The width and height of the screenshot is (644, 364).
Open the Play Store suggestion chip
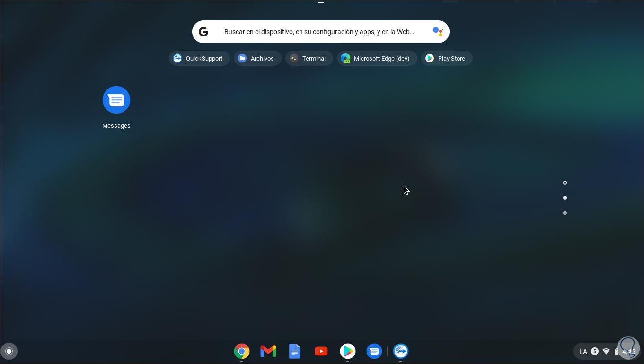click(x=447, y=58)
